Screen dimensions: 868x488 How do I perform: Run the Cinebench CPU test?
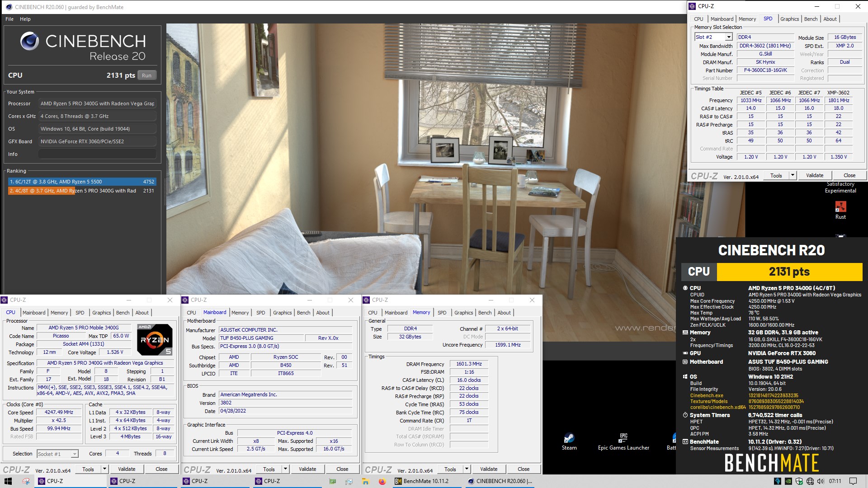[147, 75]
